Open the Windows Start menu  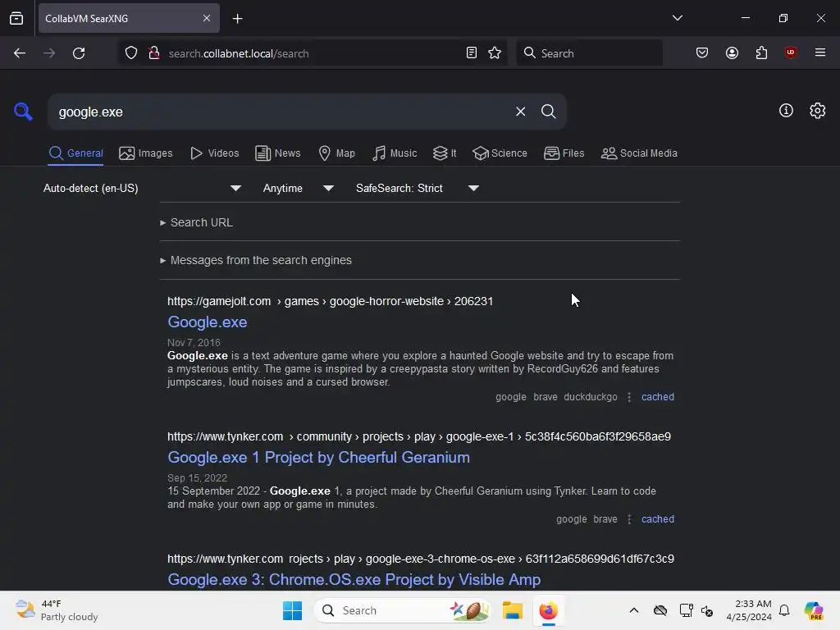[x=293, y=610]
